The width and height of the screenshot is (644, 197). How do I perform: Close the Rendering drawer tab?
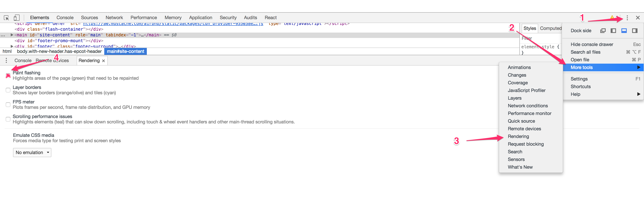coord(103,61)
